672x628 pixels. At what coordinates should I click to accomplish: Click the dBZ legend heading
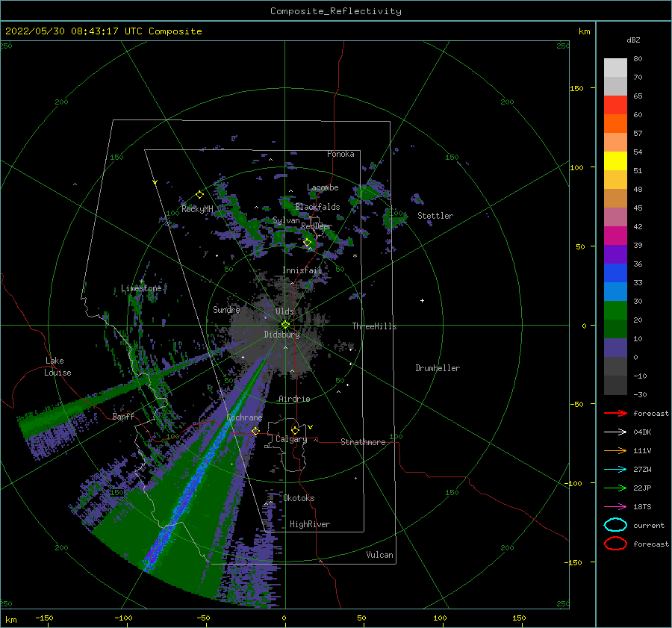tap(633, 40)
